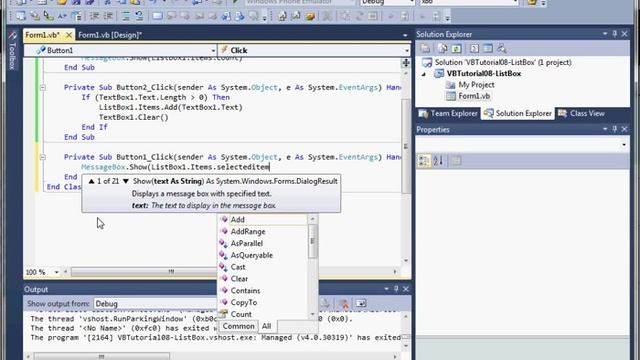Screen dimensions: 640x360
Task: Click the Property Pages icon in Properties panel
Action: click(x=456, y=161)
